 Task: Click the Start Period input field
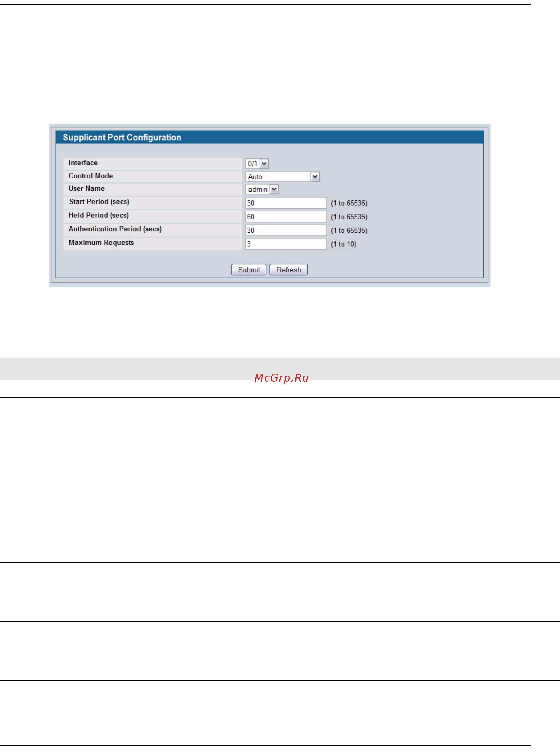point(286,203)
